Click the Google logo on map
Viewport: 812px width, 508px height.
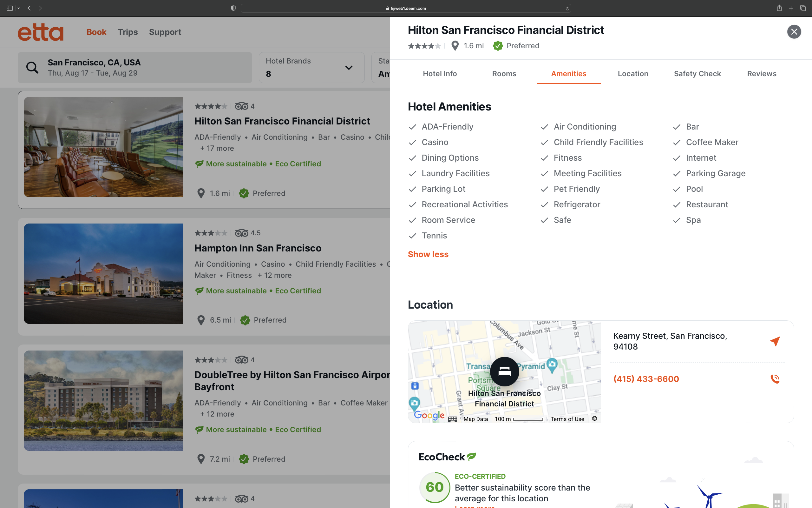(429, 415)
